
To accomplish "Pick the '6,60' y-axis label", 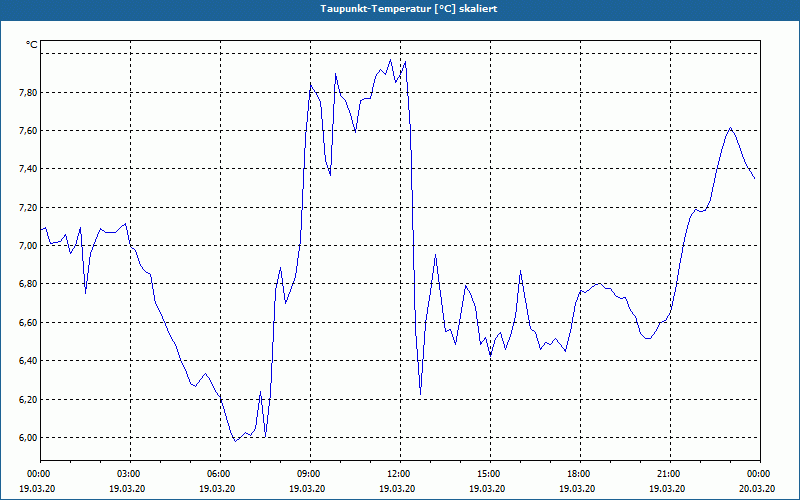I will 28,322.
